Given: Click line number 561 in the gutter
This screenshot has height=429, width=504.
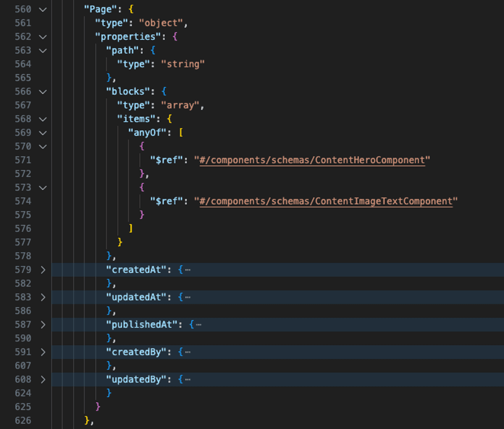Looking at the screenshot, I should [23, 23].
